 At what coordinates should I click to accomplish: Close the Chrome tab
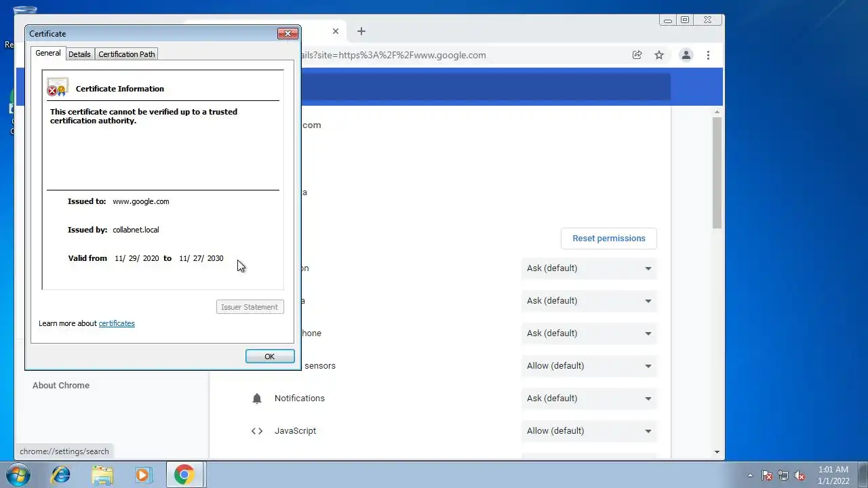(x=335, y=31)
